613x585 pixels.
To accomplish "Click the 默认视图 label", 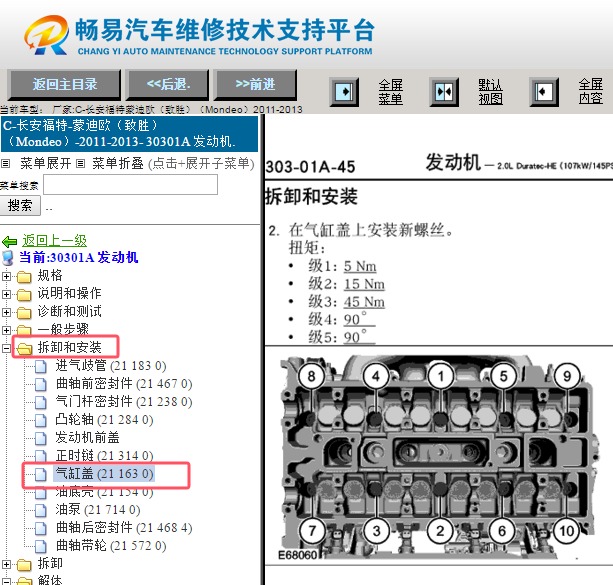I will coord(490,92).
